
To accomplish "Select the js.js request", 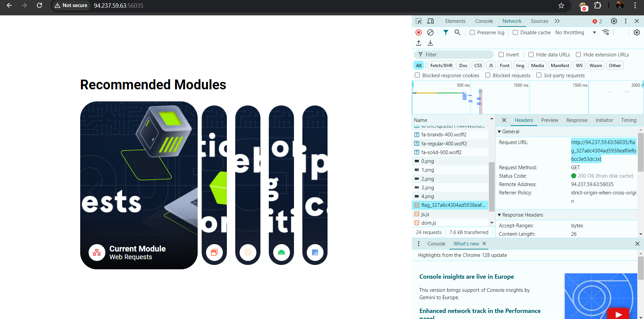I will click(x=425, y=214).
